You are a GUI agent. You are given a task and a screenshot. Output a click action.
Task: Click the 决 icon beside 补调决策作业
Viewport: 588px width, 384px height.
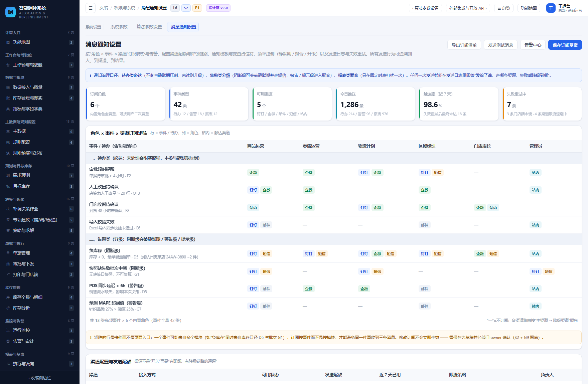point(8,209)
